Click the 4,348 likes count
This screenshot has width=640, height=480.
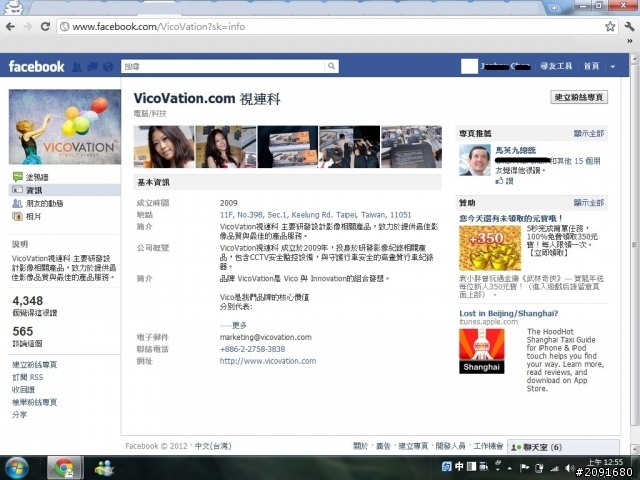coord(28,301)
